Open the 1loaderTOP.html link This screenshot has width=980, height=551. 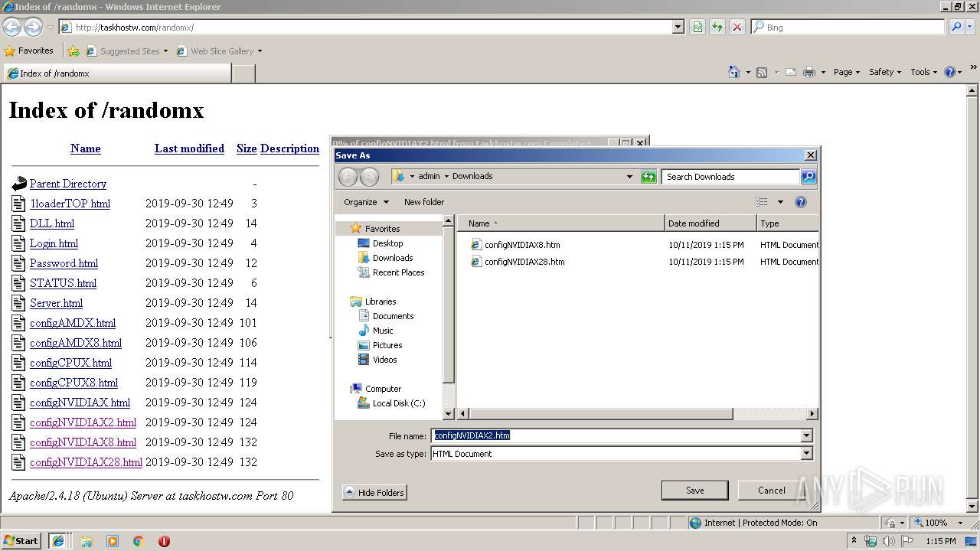[70, 204]
